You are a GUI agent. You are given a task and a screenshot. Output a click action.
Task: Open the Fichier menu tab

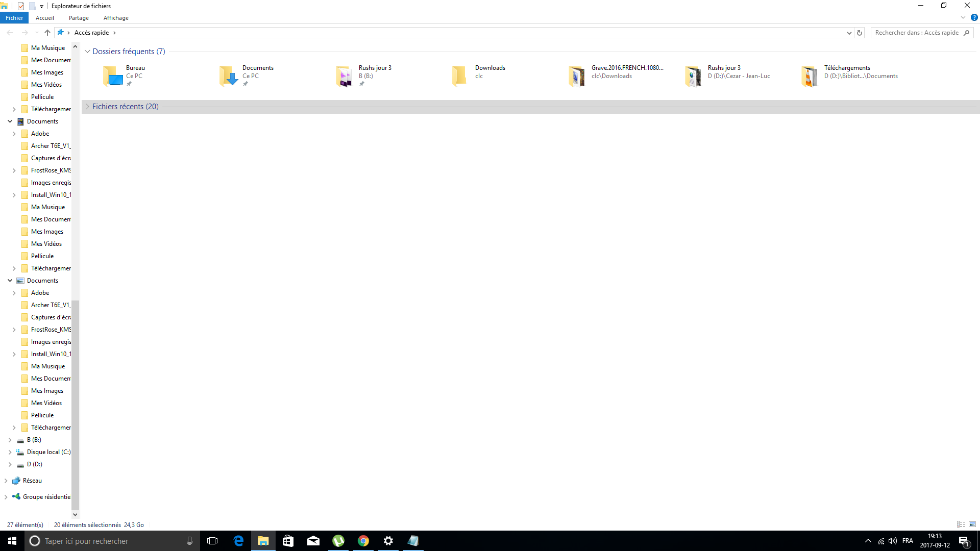tap(14, 18)
